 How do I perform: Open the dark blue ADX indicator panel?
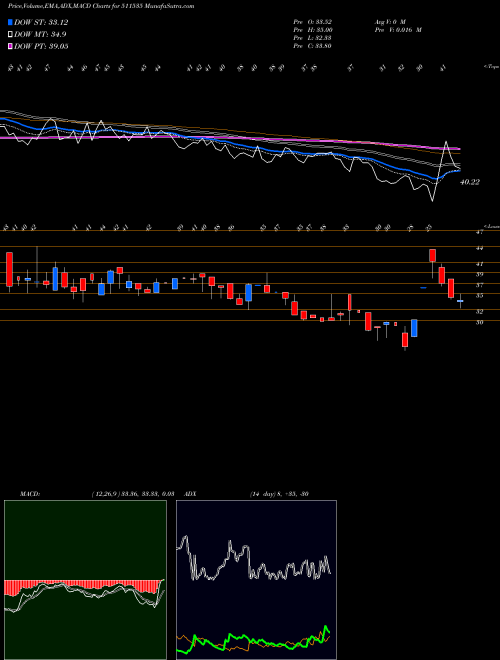click(x=256, y=580)
